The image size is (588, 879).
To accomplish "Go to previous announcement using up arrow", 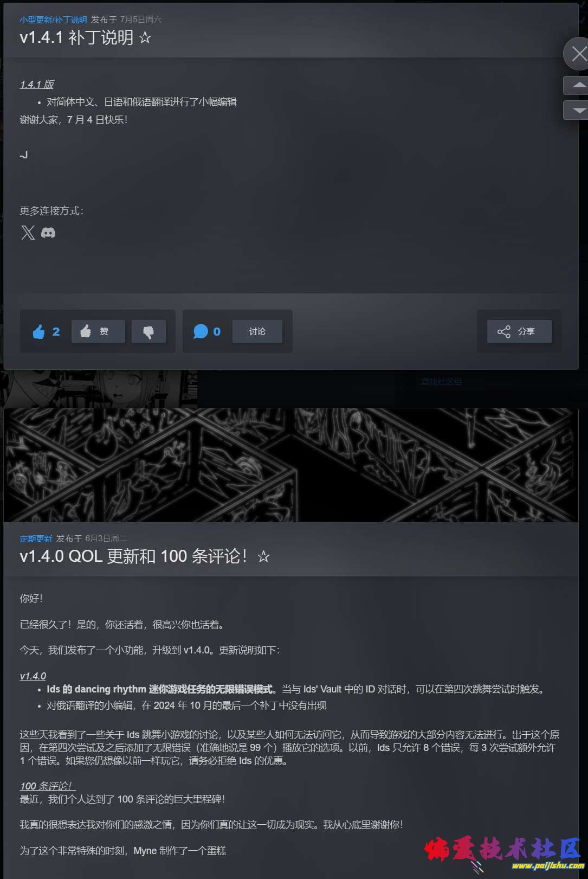I will (578, 85).
